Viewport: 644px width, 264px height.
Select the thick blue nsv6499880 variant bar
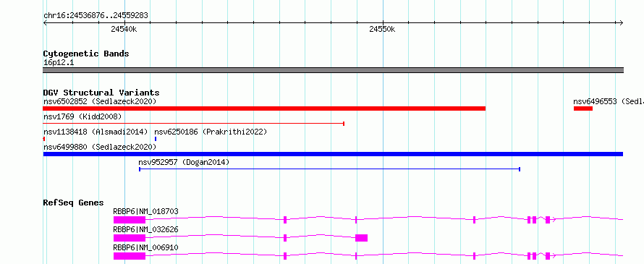333,154
